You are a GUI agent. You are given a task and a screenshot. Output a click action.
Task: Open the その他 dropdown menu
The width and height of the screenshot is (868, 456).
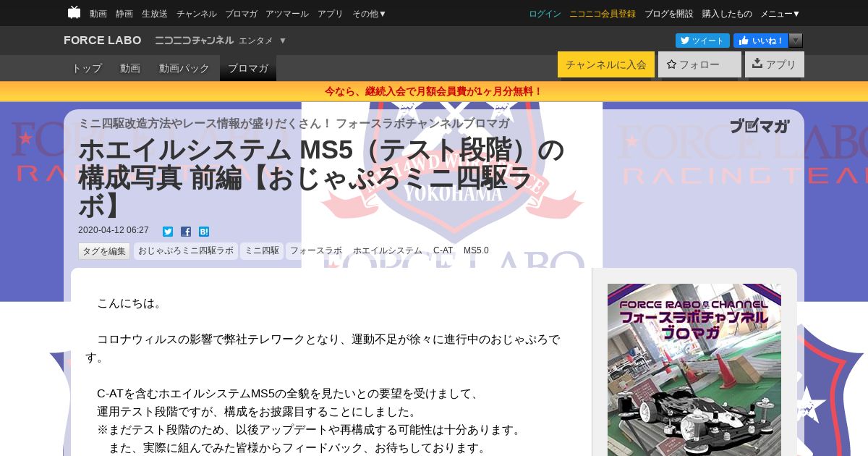coord(369,14)
